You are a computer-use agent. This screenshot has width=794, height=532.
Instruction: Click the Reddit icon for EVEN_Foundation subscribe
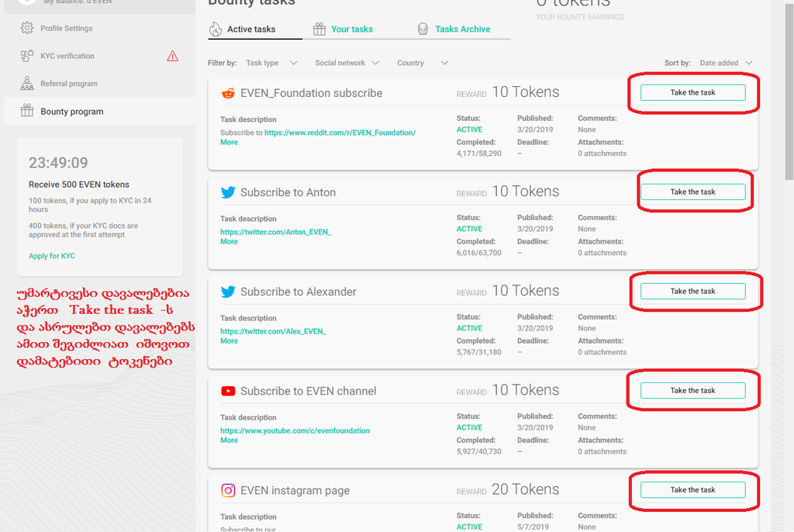point(229,93)
